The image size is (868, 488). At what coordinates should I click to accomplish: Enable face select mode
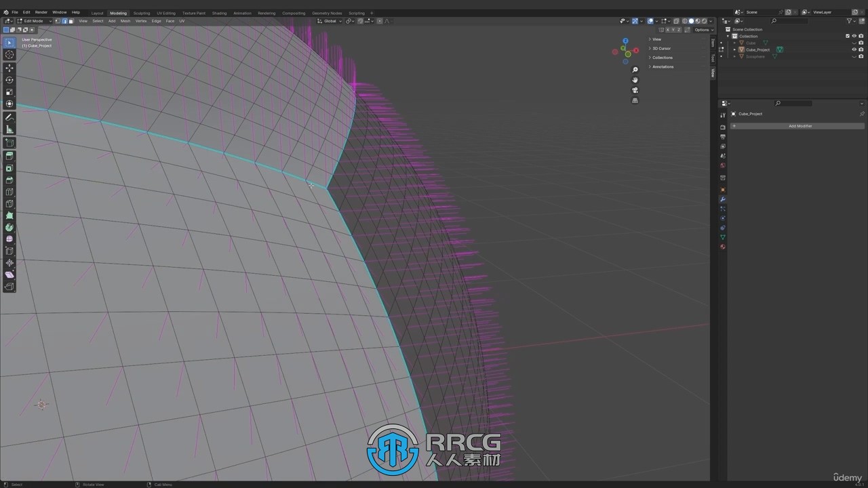click(x=71, y=21)
